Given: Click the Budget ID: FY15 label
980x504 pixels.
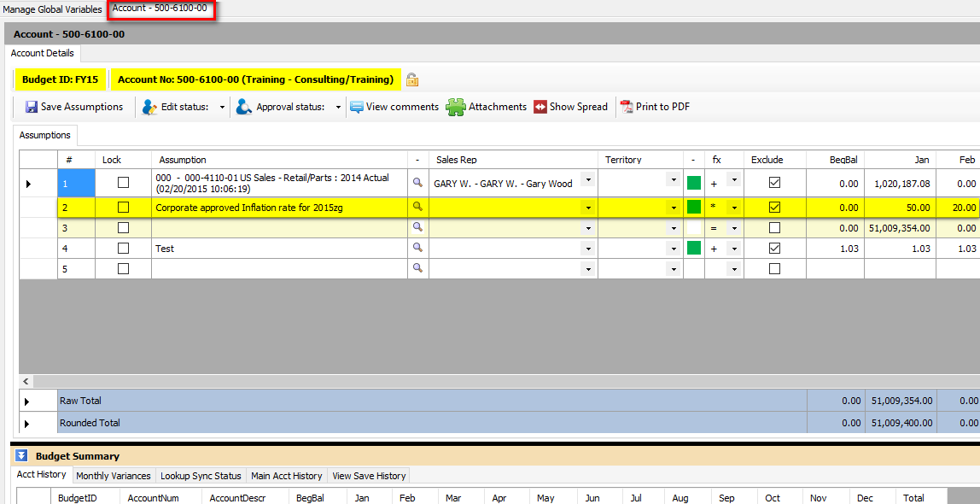Looking at the screenshot, I should (60, 79).
